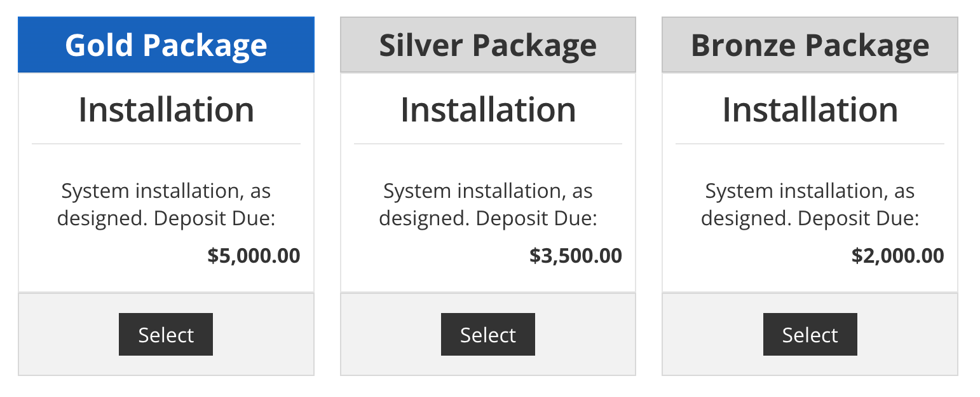Screen dimensions: 980x397
Task: Click the divider line below Bronze Installation heading
Action: pyautogui.click(x=810, y=144)
